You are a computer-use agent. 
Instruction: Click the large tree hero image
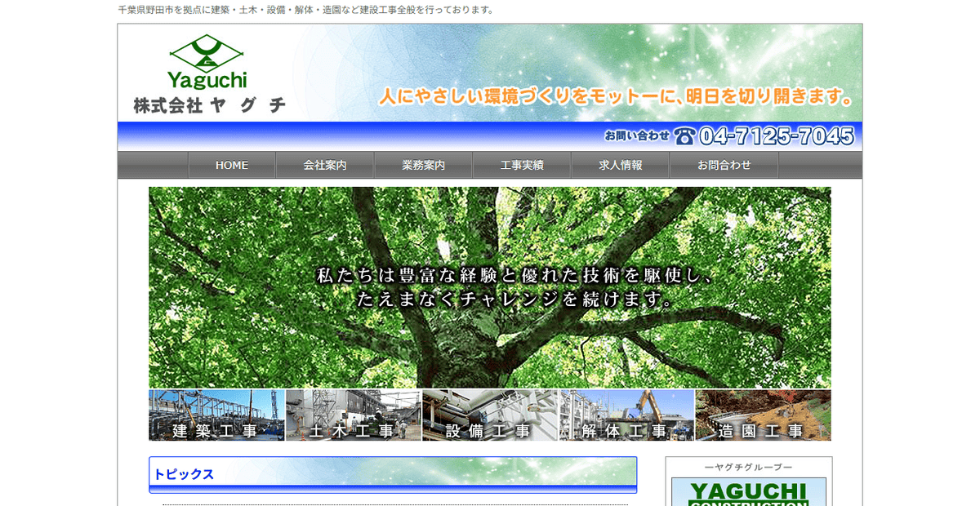489,286
